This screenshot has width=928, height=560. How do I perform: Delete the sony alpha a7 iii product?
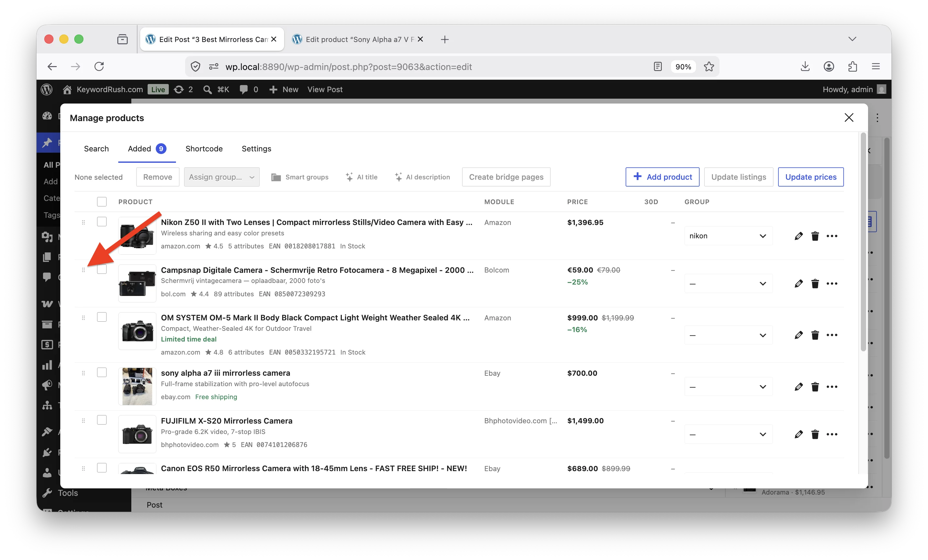tap(815, 386)
